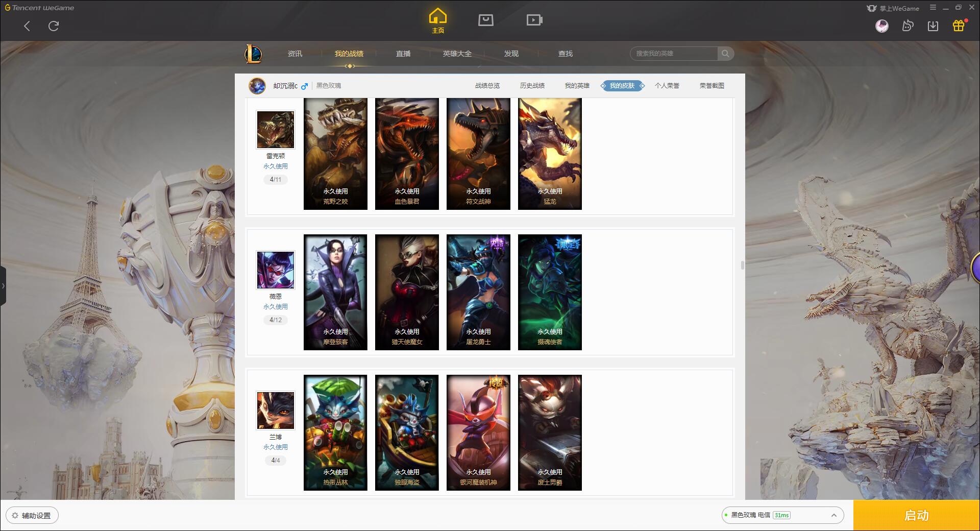This screenshot has height=531, width=980.
Task: Open the 战绩总览 sub-tab
Action: click(487, 86)
